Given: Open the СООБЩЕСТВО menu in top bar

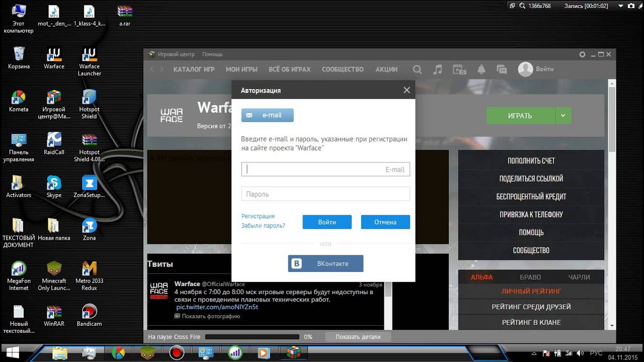Looking at the screenshot, I should pos(343,69).
